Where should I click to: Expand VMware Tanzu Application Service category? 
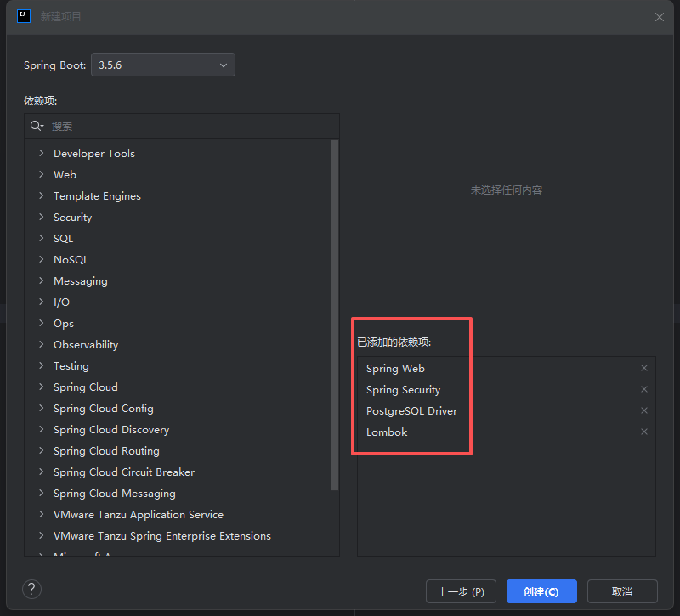point(41,514)
